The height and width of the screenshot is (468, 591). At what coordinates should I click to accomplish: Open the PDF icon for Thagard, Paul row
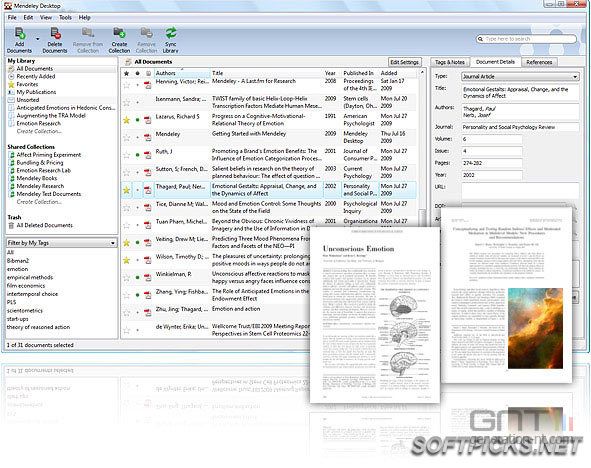click(x=148, y=190)
